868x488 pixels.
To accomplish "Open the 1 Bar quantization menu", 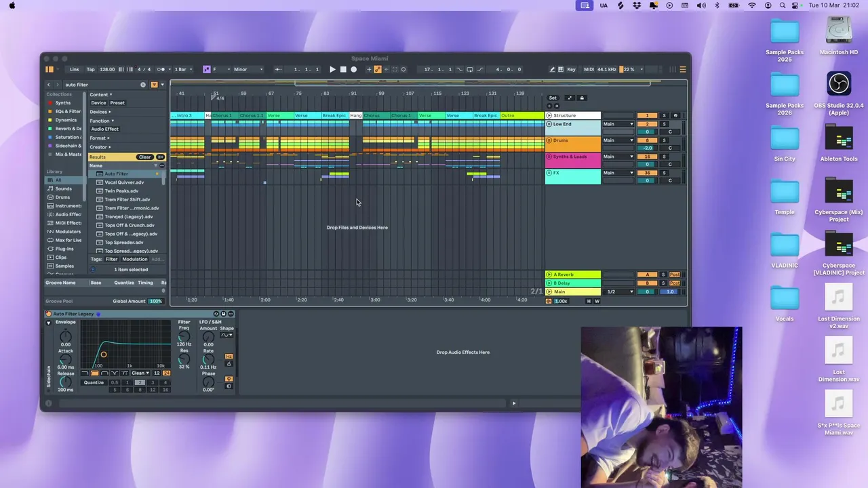I will 184,69.
